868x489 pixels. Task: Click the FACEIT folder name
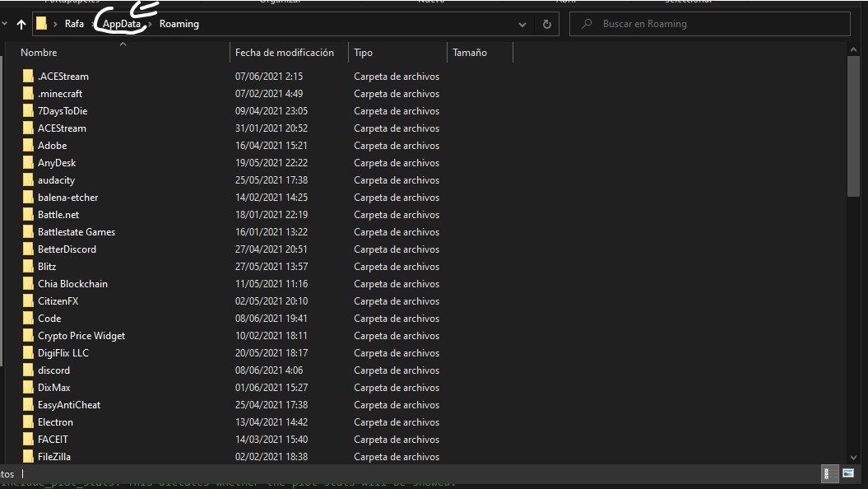[x=53, y=439]
